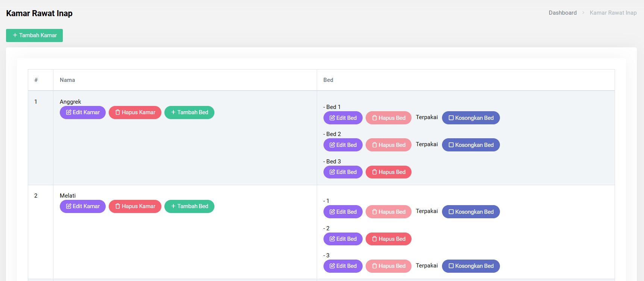Delete bed 1 in Melati
The width and height of the screenshot is (644, 281).
click(x=389, y=212)
